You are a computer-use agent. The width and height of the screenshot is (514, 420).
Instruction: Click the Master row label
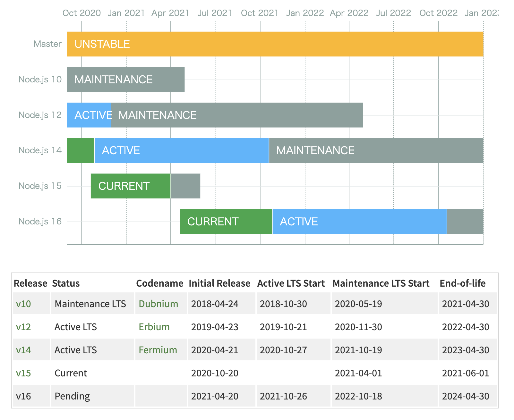point(47,44)
